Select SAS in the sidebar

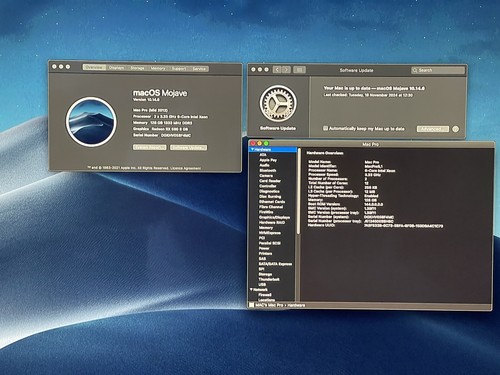(262, 259)
